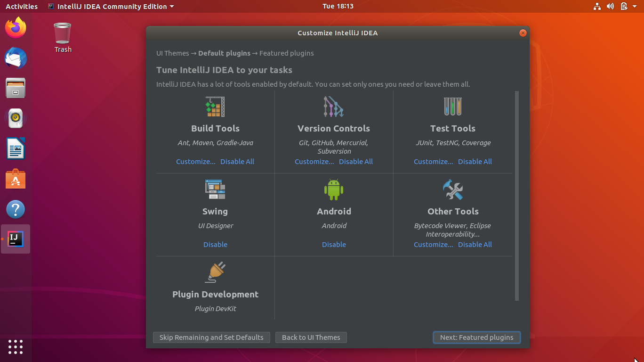This screenshot has height=362, width=644.
Task: Open the clock and calendar menu
Action: pyautogui.click(x=338, y=6)
